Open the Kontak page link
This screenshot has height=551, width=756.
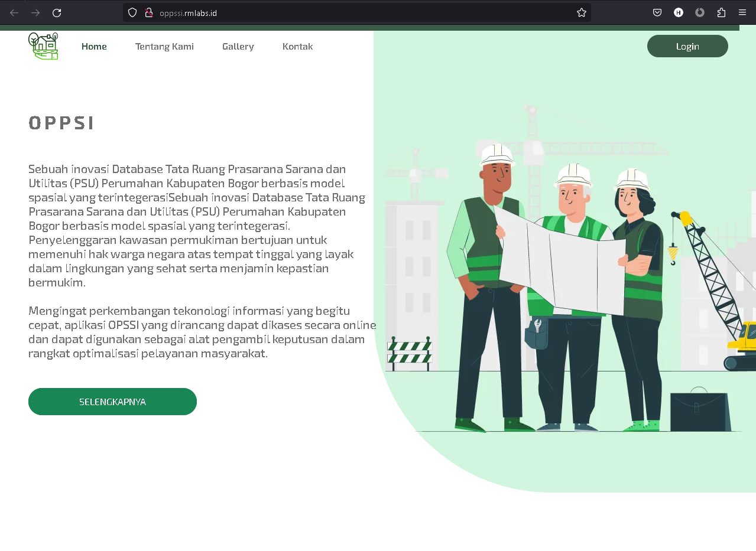pyautogui.click(x=298, y=46)
